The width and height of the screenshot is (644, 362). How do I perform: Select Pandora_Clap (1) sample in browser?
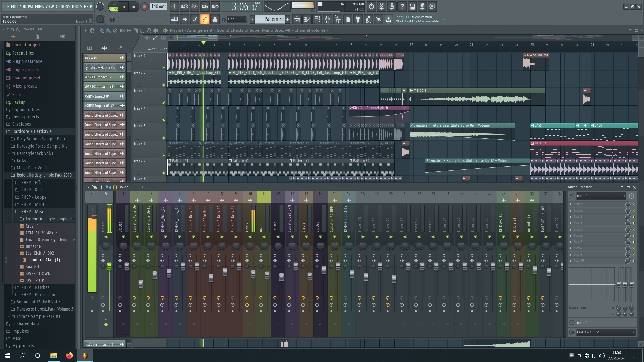coord(44,260)
